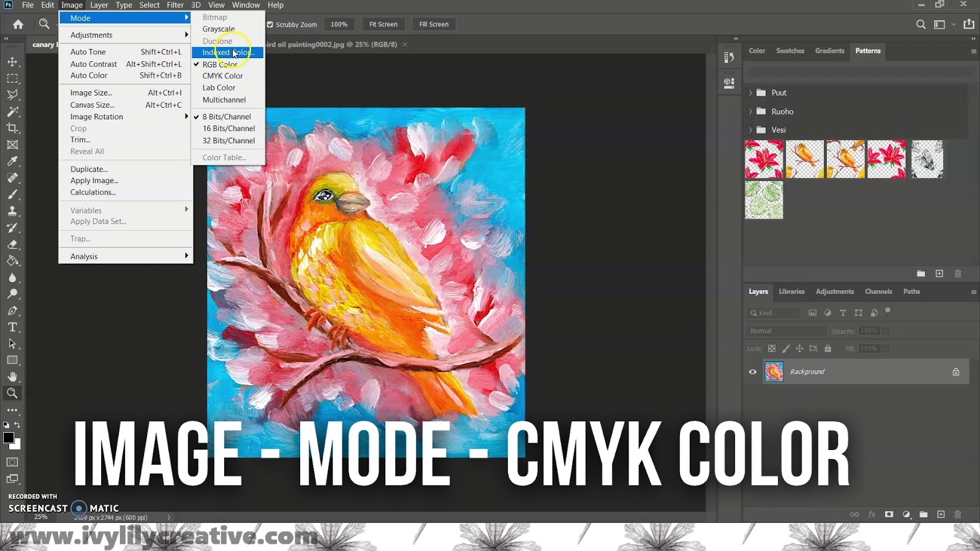The height and width of the screenshot is (551, 980).
Task: Select the Frame tool
Action: coord(12,144)
